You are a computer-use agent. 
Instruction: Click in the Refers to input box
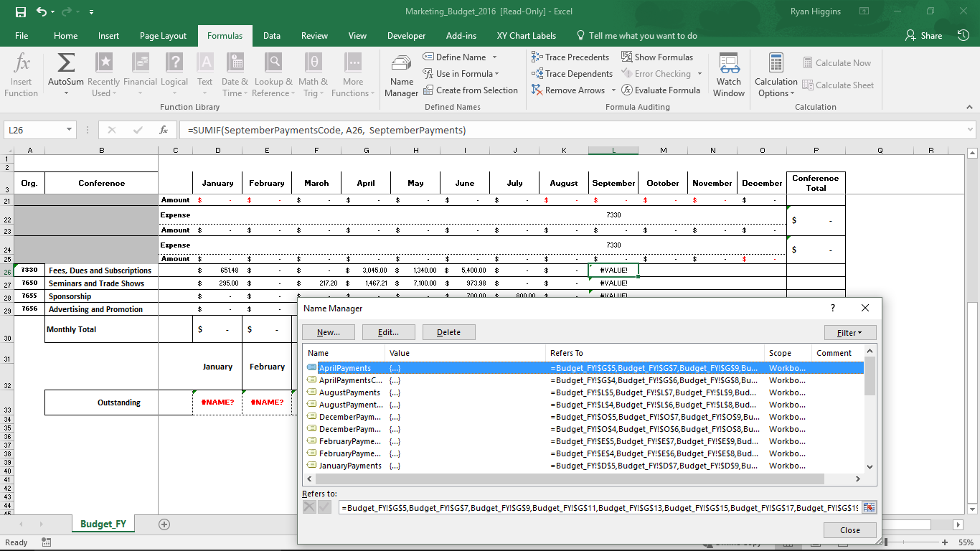tap(600, 507)
